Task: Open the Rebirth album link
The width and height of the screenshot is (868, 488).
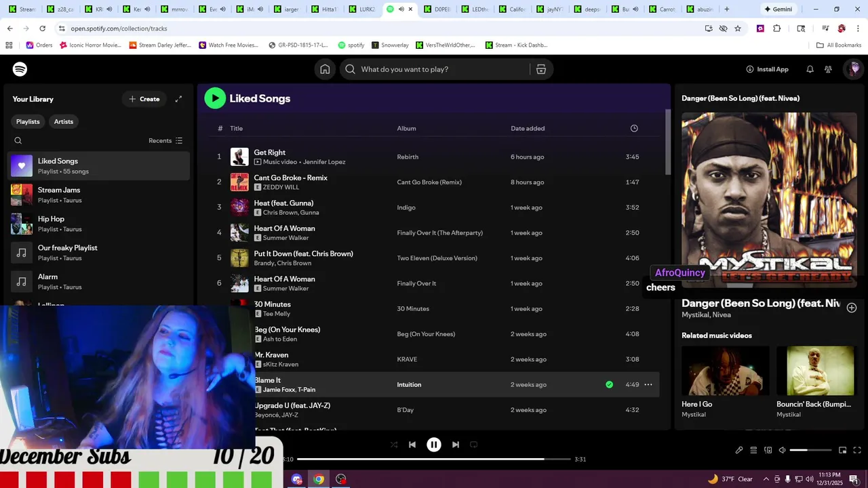Action: point(408,157)
